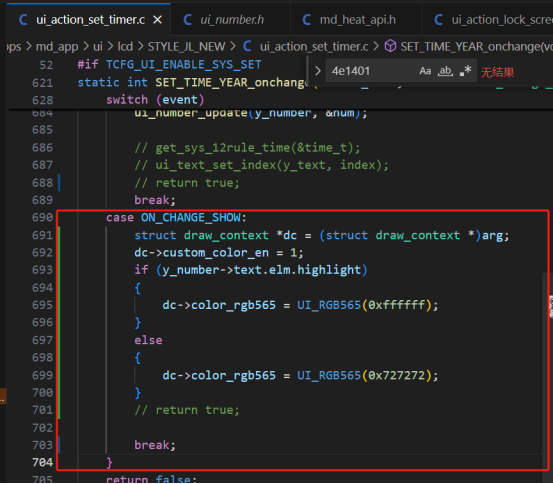The image size is (553, 484).
Task: Click 'if (y_number->text.elm.highlight)' line
Action: [x=251, y=270]
